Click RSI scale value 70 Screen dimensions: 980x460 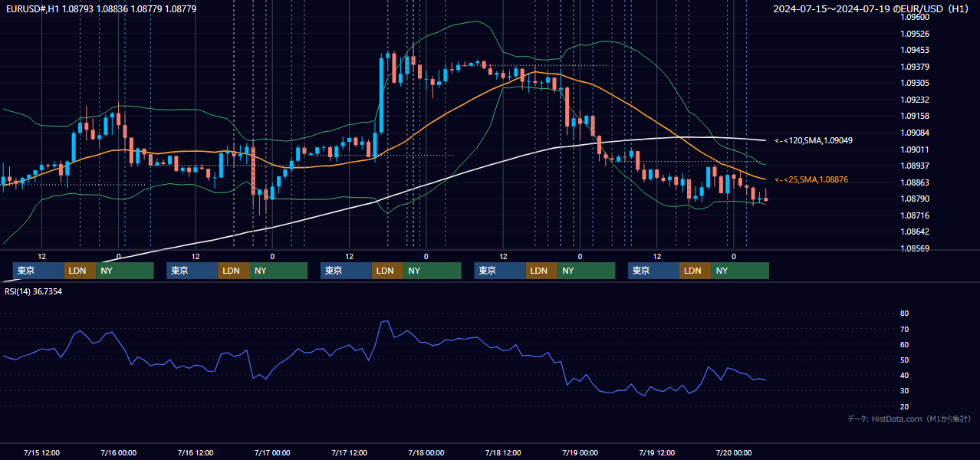[904, 329]
